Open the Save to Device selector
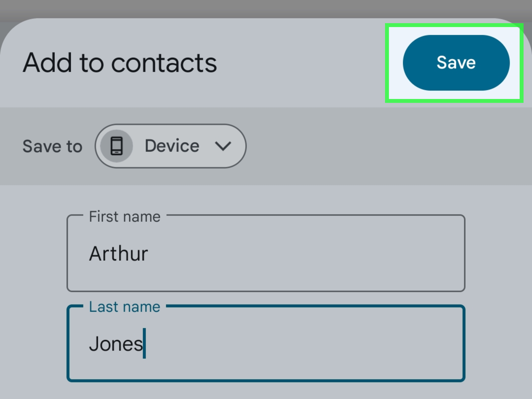The height and width of the screenshot is (399, 532). pyautogui.click(x=171, y=146)
